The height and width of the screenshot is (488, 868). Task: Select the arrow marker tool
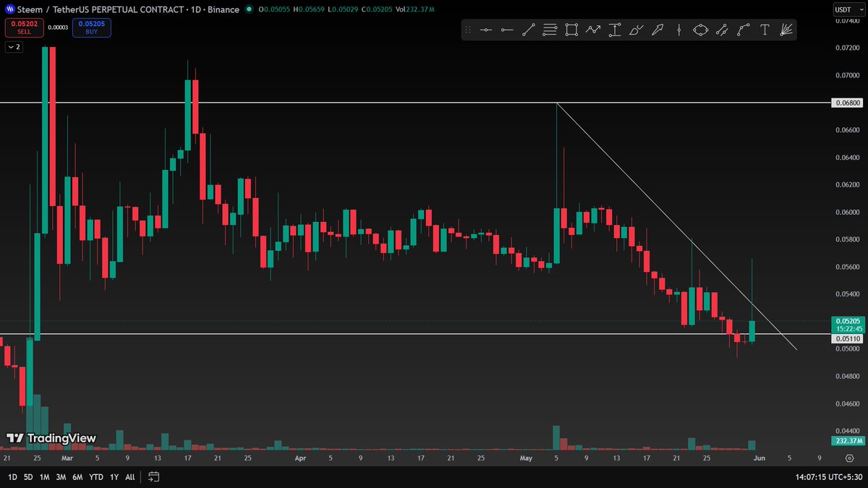click(x=658, y=30)
